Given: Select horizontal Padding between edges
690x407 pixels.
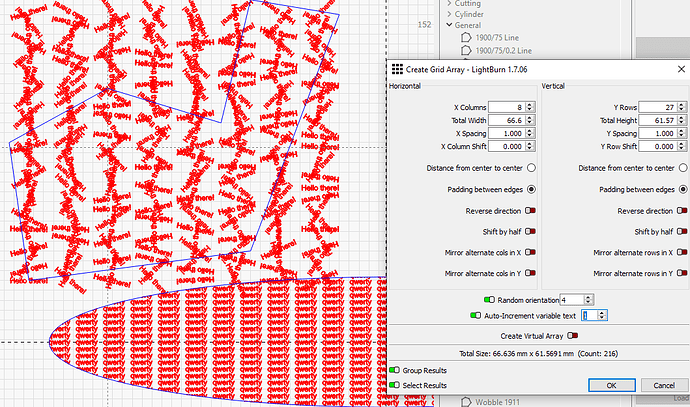Looking at the screenshot, I should pos(531,189).
